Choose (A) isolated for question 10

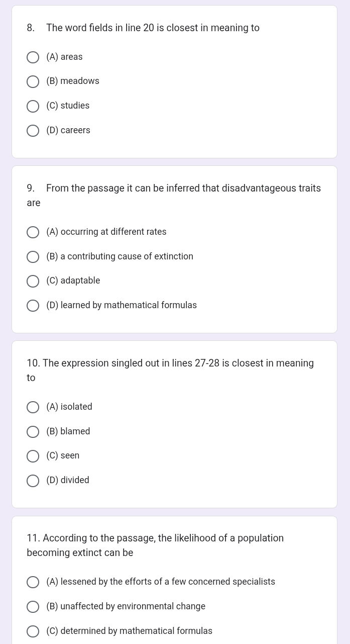click(x=33, y=407)
